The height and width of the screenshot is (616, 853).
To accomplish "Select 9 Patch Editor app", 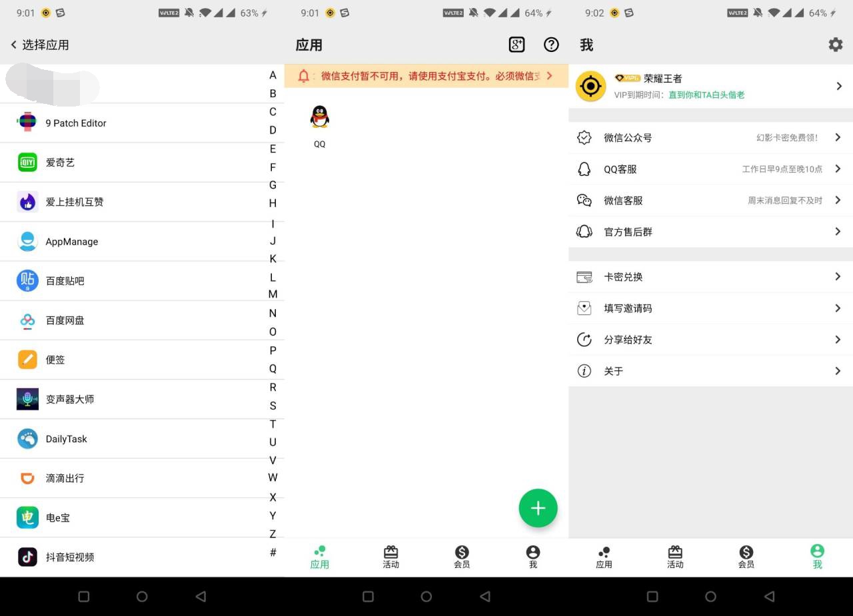I will point(75,123).
